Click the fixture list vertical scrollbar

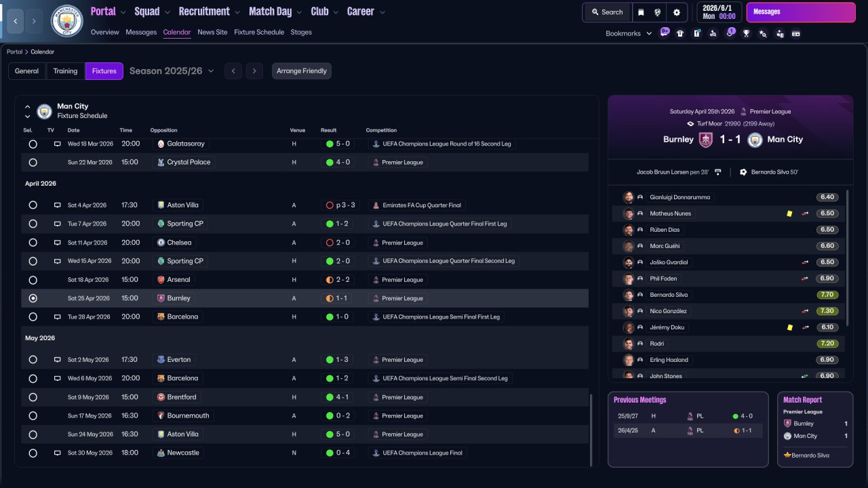click(591, 430)
